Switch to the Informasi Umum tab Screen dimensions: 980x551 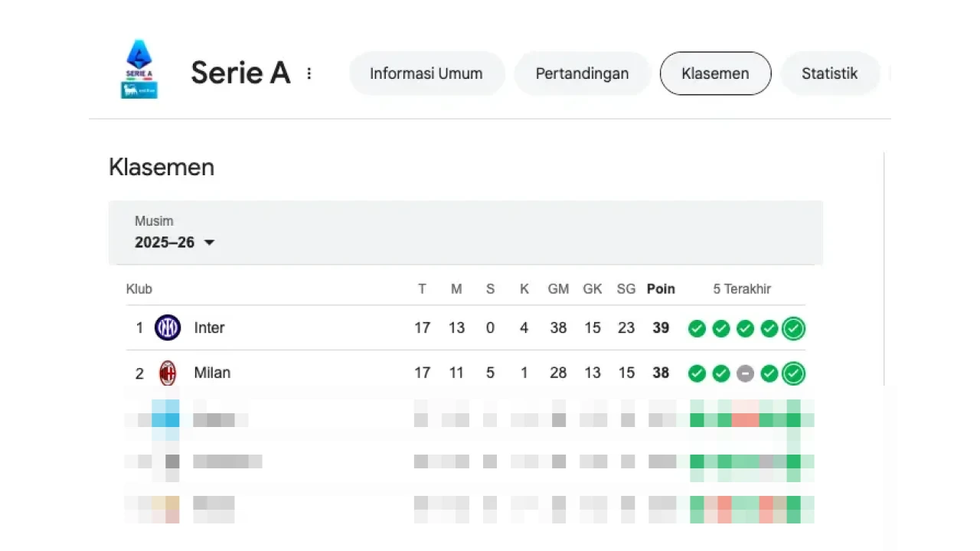point(426,73)
